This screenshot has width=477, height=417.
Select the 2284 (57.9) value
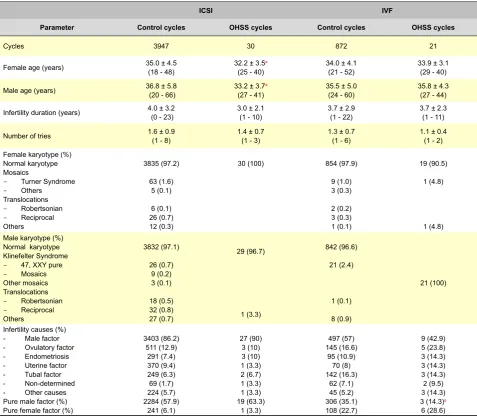(161, 402)
